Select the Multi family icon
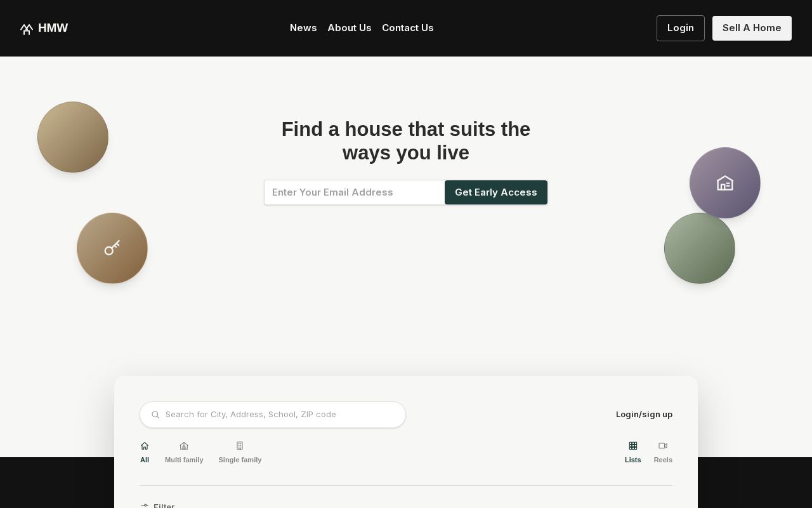Viewport: 812px width, 508px height. point(184,446)
